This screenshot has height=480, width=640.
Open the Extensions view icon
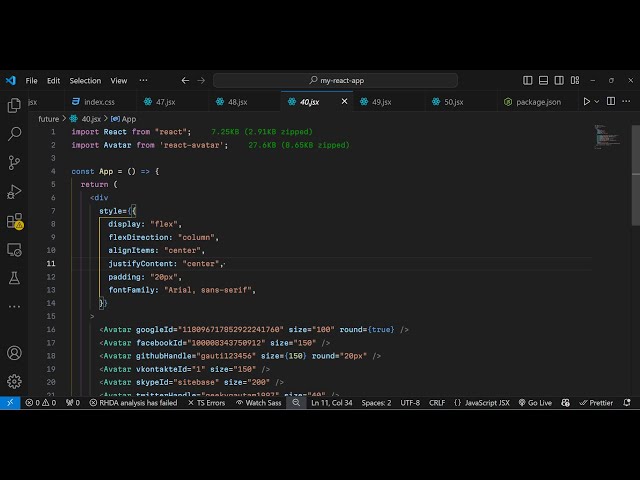(14, 221)
